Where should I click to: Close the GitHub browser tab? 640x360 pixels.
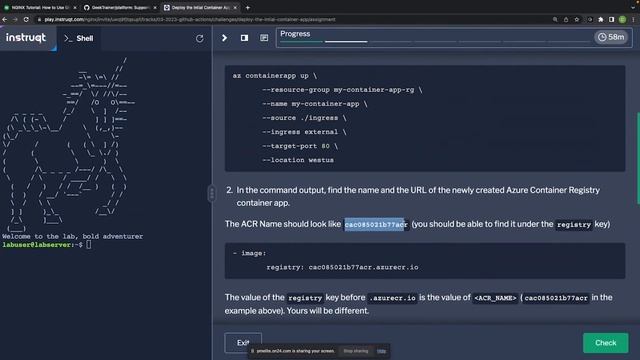click(155, 8)
